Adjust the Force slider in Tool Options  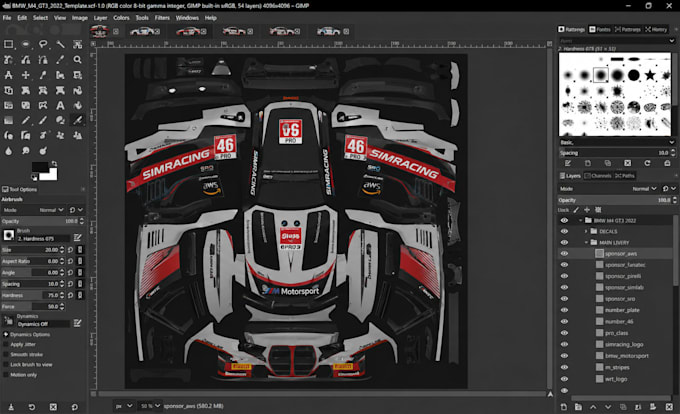pyautogui.click(x=33, y=306)
